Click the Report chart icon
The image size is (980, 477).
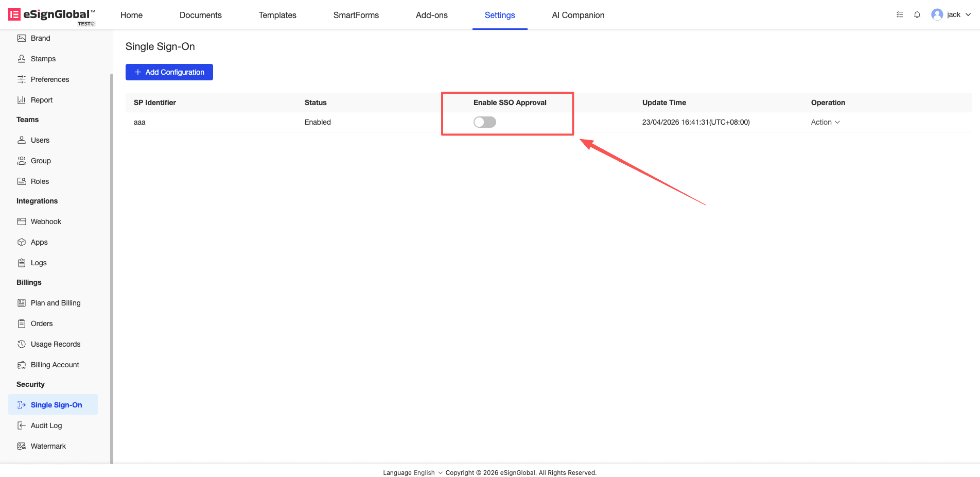tap(22, 100)
